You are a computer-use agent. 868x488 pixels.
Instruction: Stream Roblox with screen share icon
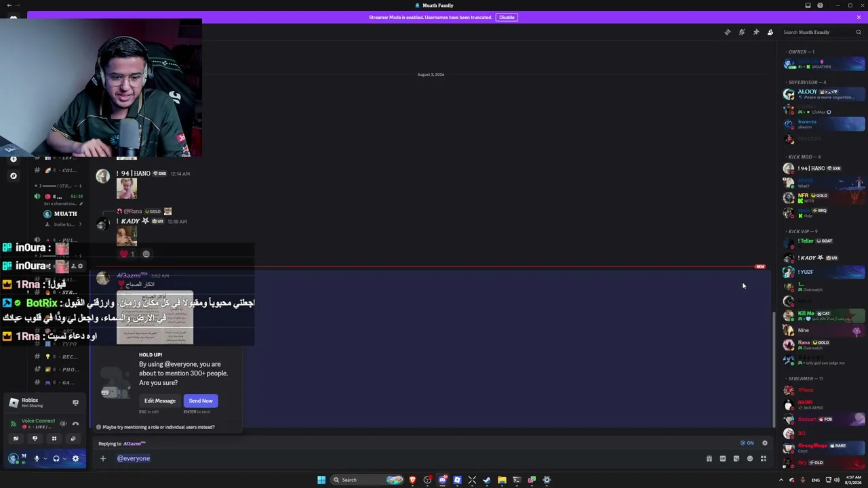coord(75,403)
